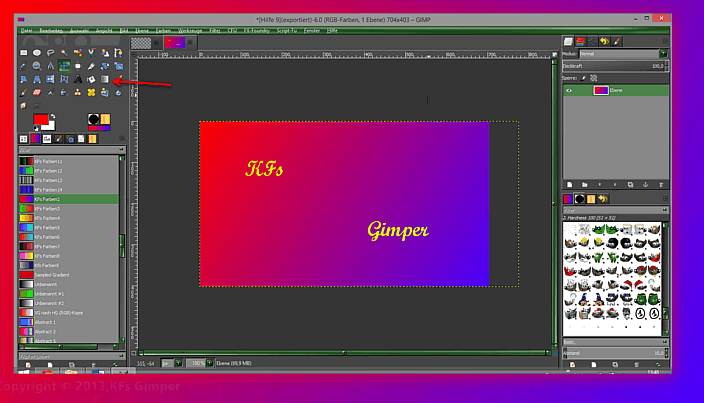This screenshot has height=403, width=704.
Task: Select the Free Select lasso tool
Action: click(x=50, y=53)
